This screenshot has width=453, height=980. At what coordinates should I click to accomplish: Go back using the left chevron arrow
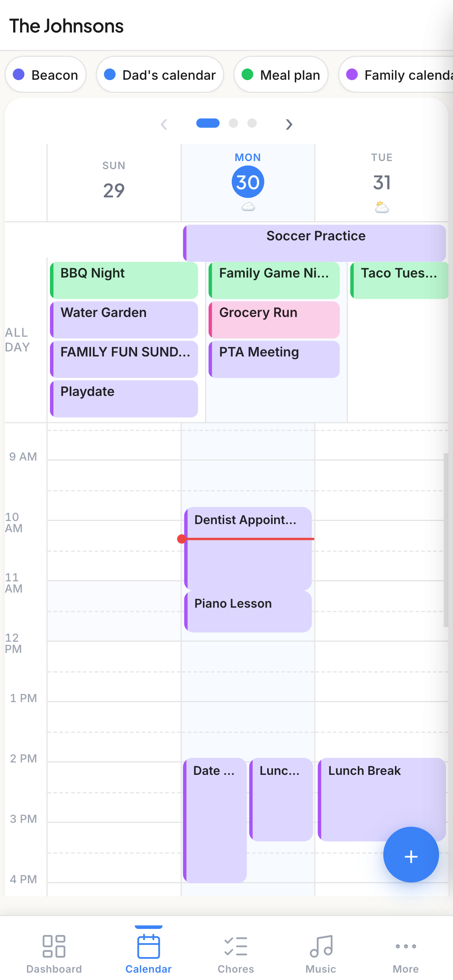(164, 124)
